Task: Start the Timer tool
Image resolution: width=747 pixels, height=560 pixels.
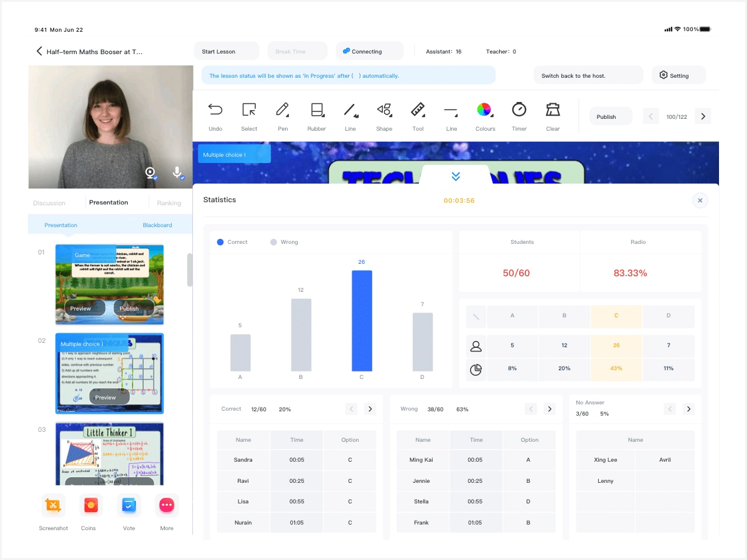Action: pyautogui.click(x=519, y=110)
